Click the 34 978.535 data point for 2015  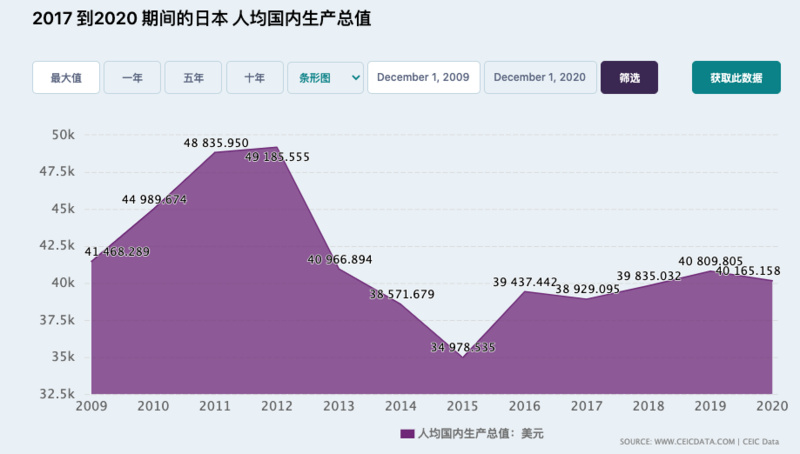click(x=463, y=355)
